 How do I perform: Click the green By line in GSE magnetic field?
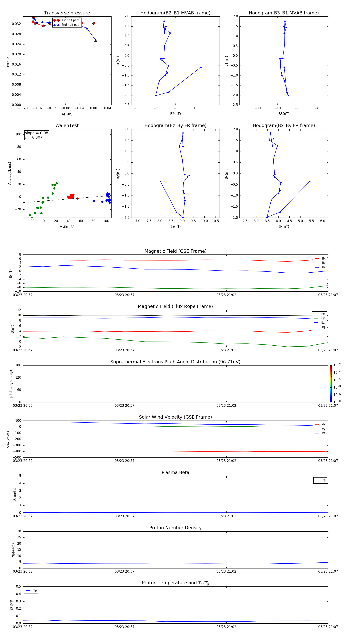(x=175, y=288)
